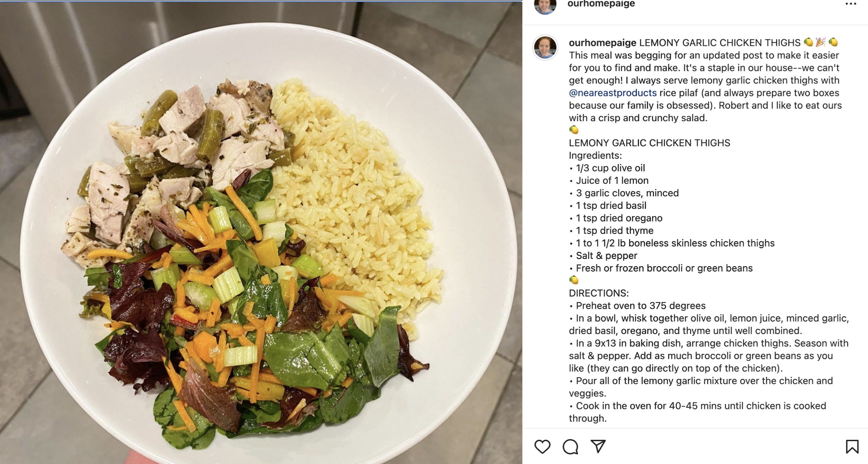Screen dimensions: 868x464
Task: Like the post with the heart icon
Action: pyautogui.click(x=542, y=447)
